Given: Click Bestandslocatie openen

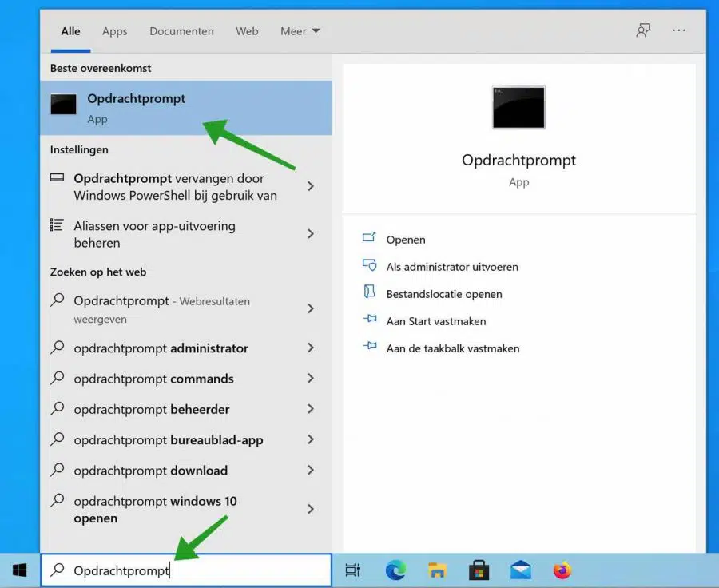Looking at the screenshot, I should pos(444,293).
